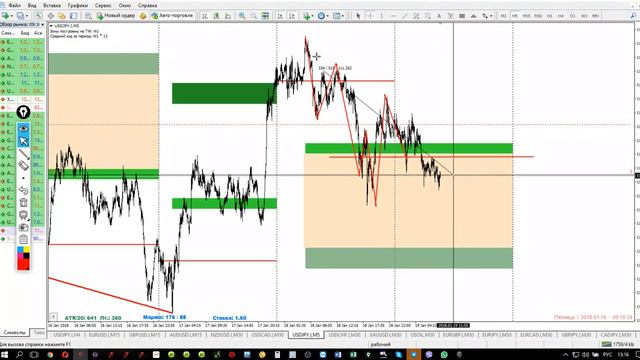Open the Вставка menu

pyautogui.click(x=52, y=5)
